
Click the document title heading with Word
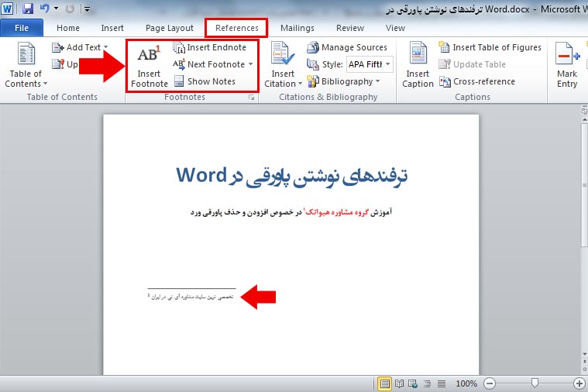point(292,176)
